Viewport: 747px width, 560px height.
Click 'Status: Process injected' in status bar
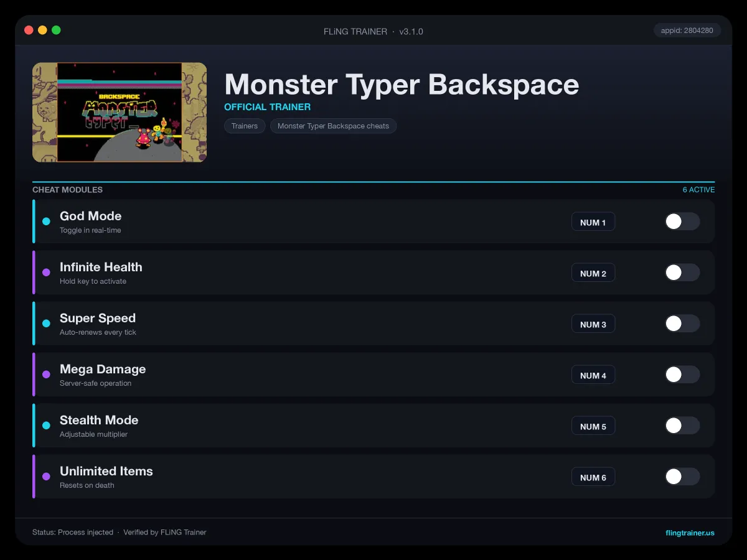73,533
